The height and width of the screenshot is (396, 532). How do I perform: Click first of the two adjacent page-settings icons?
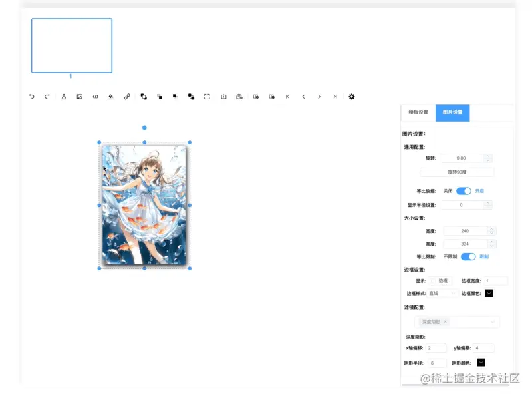tap(256, 97)
